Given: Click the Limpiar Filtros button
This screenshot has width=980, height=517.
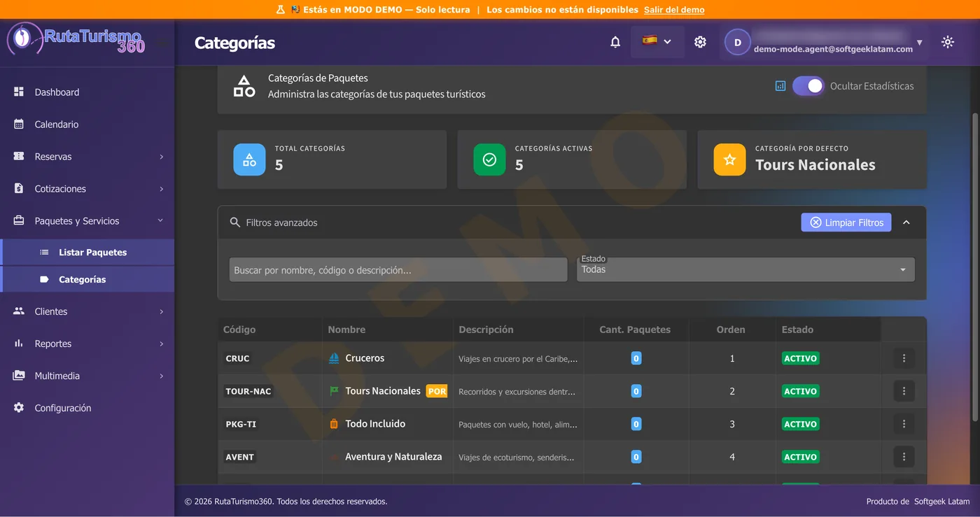Looking at the screenshot, I should click(x=846, y=222).
